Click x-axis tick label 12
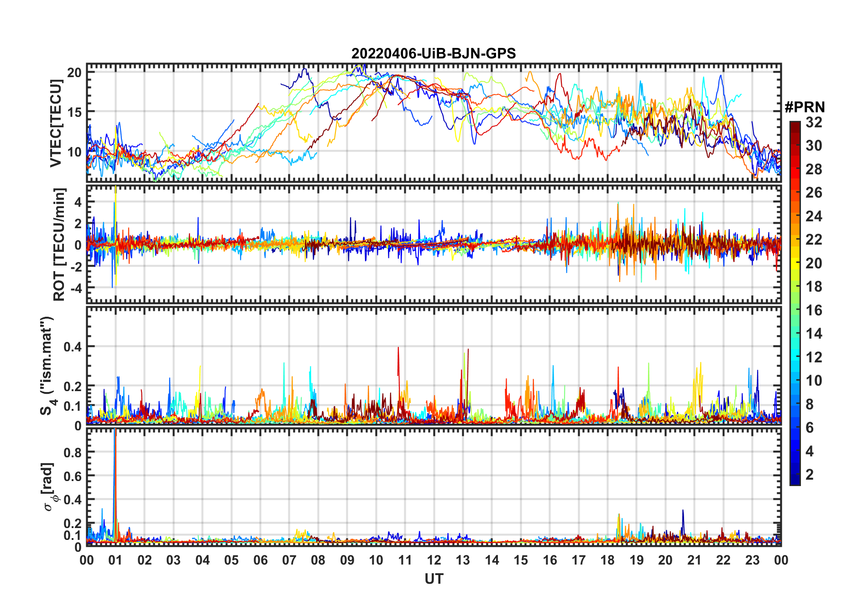Image resolution: width=868 pixels, height=607 pixels. coord(434,560)
